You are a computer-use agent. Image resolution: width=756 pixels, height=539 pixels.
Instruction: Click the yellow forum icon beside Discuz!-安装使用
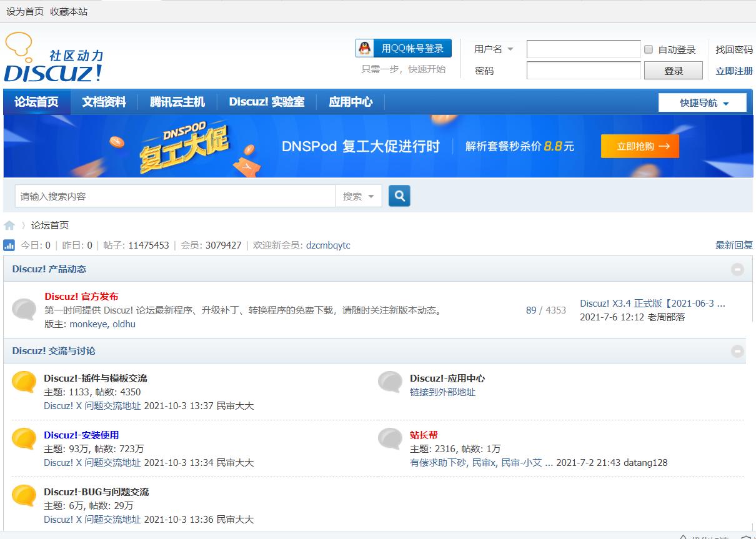coord(24,439)
